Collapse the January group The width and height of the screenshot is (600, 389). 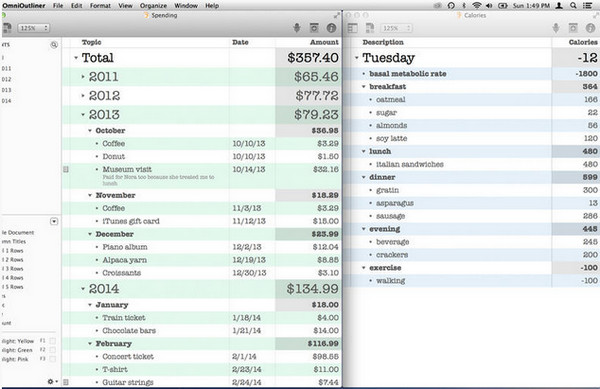pos(90,305)
